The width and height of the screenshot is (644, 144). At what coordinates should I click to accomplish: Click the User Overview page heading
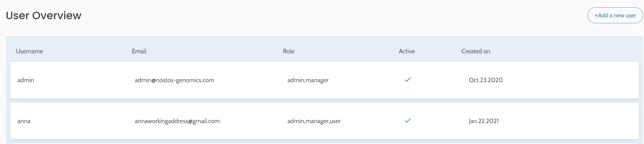[x=44, y=16]
